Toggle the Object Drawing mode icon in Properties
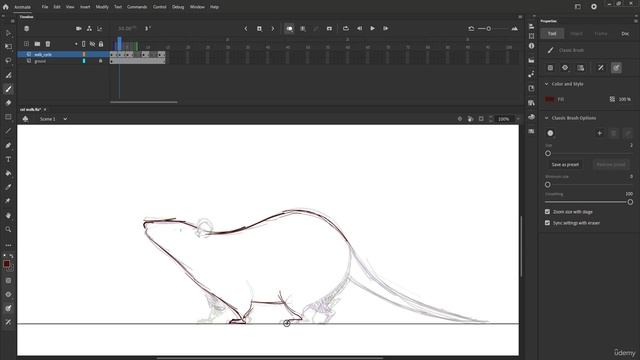 [550, 68]
